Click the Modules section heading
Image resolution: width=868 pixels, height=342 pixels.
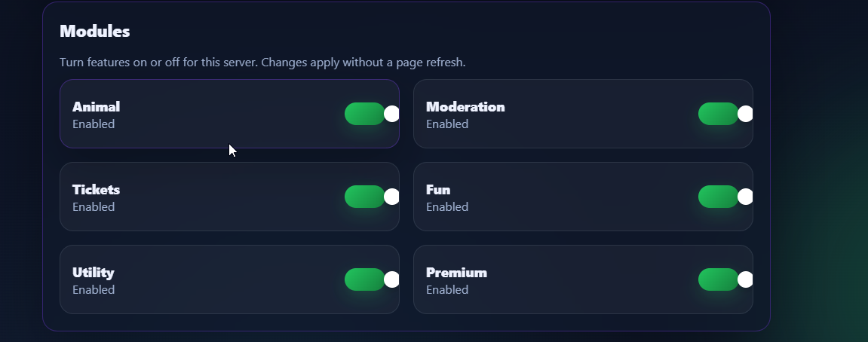tap(95, 32)
